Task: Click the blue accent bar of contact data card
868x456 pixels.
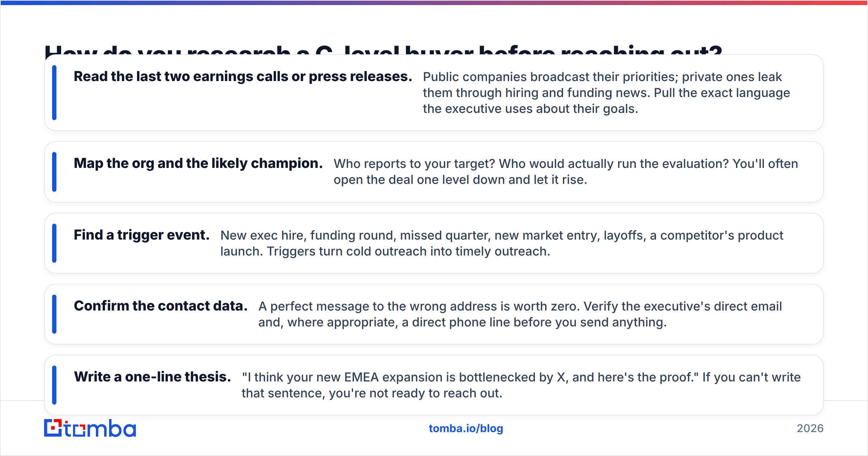Action: tap(54, 314)
